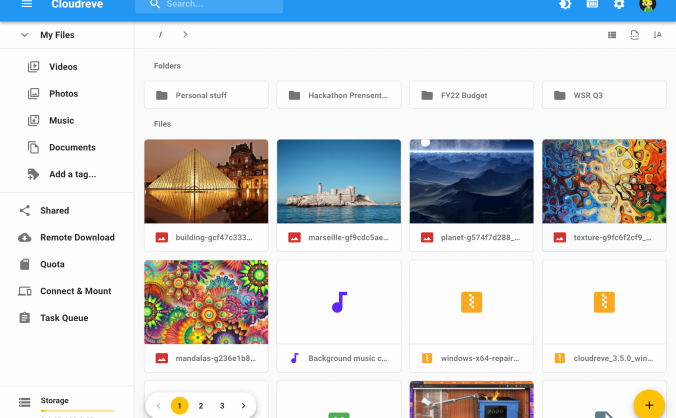
Task: Click the mandalas-g236e1b8 file name
Action: coord(216,358)
